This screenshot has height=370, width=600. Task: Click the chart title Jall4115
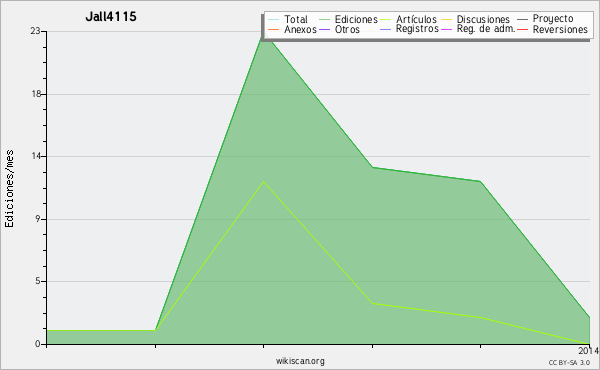click(x=111, y=16)
